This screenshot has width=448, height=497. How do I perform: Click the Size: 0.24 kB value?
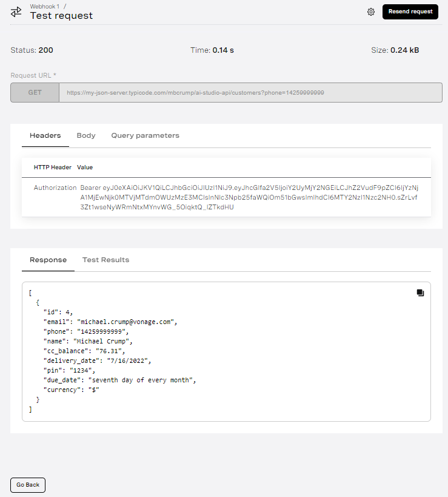tap(395, 50)
